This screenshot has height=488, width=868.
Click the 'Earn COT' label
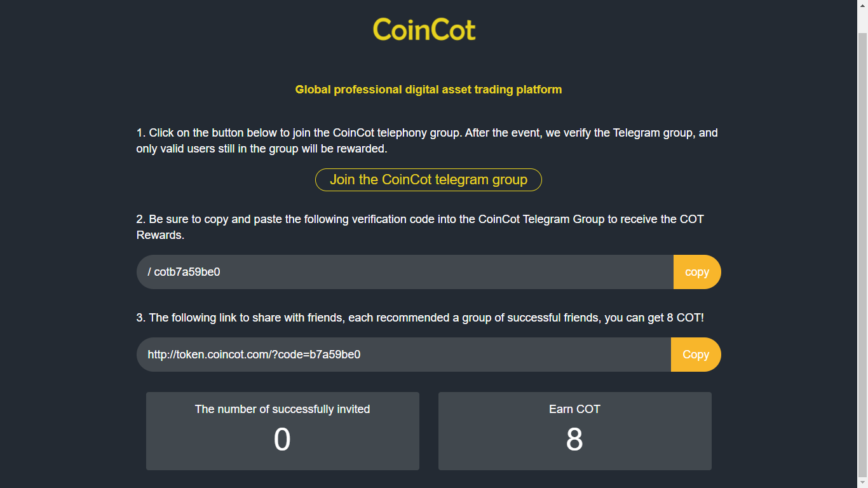pyautogui.click(x=574, y=409)
